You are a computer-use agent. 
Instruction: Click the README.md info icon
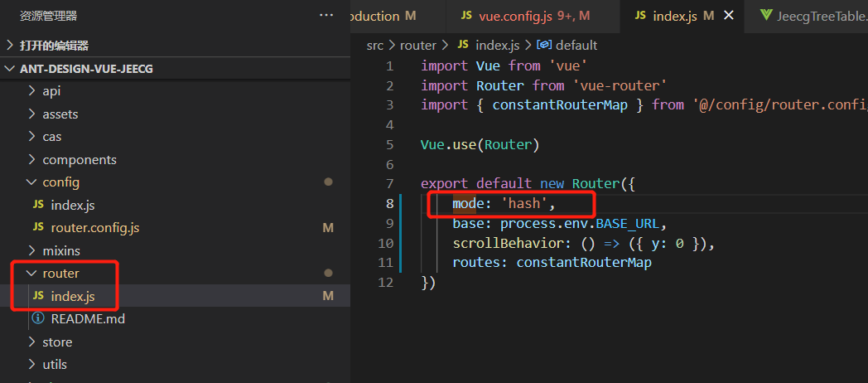click(x=37, y=318)
